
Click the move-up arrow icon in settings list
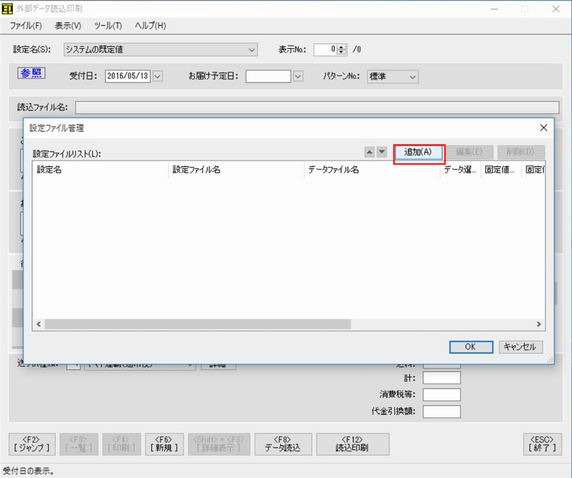click(369, 151)
